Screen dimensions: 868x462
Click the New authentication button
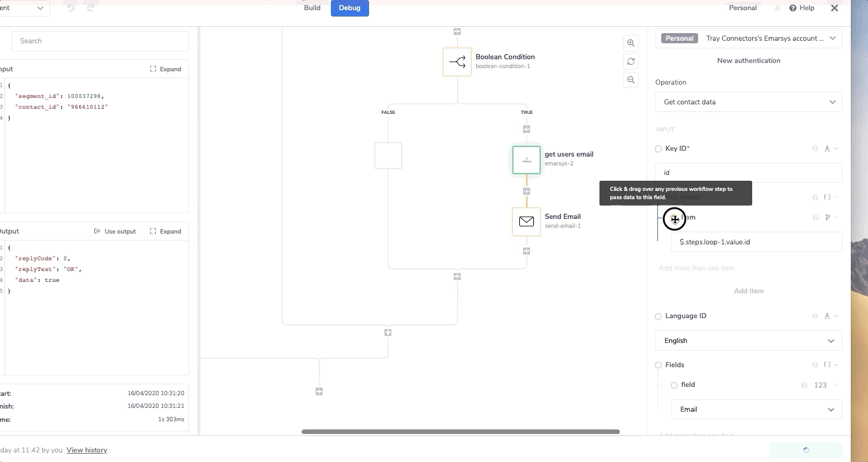pyautogui.click(x=748, y=60)
